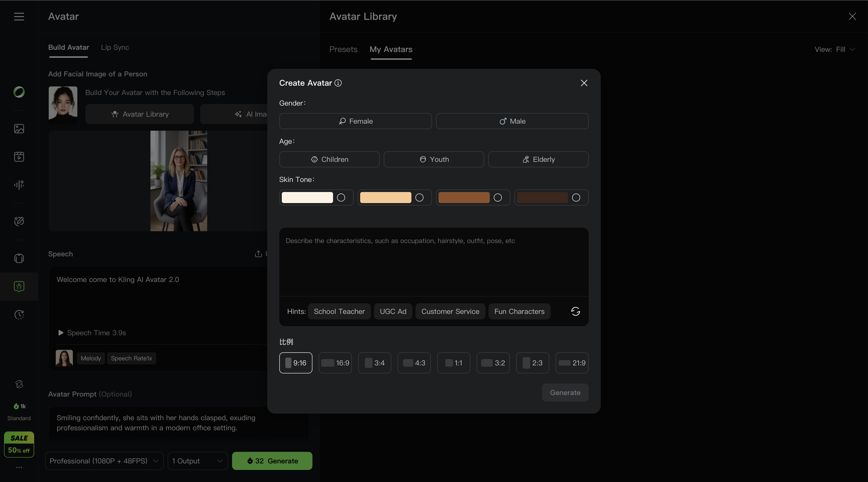Play the speech preview
868x482 pixels.
[x=61, y=333]
